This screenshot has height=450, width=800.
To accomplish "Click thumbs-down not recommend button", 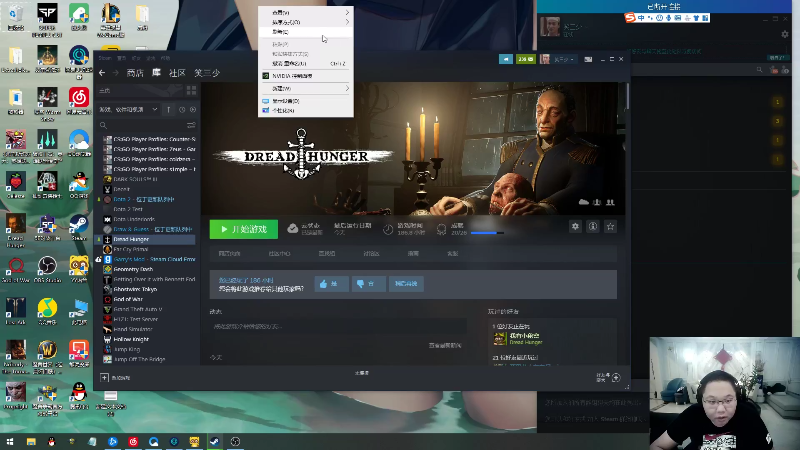I will 368,284.
